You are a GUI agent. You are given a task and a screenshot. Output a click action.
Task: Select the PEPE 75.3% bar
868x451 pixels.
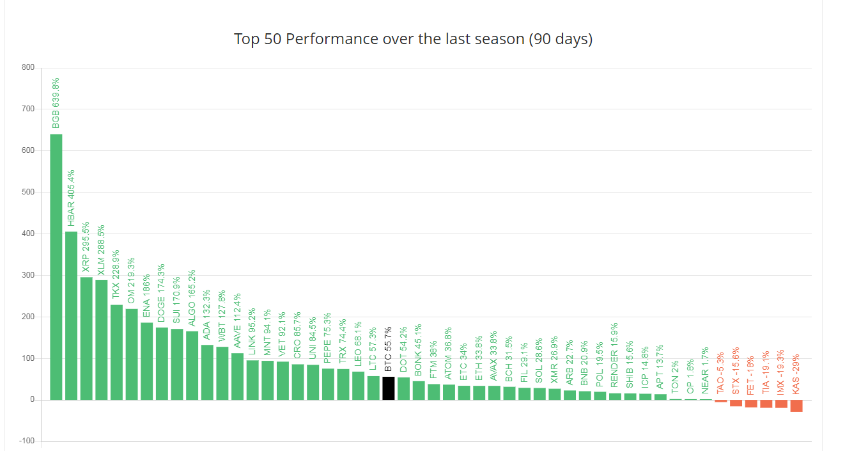[x=328, y=384]
